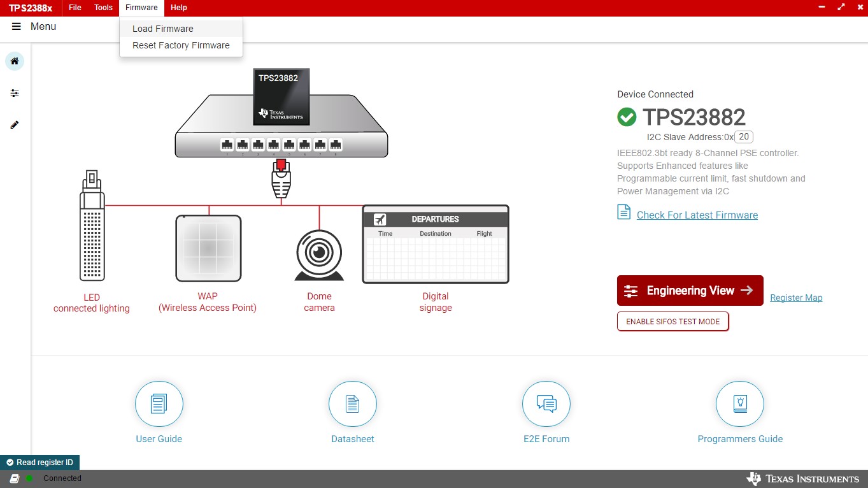
Task: Open the Tools menu
Action: 103,8
